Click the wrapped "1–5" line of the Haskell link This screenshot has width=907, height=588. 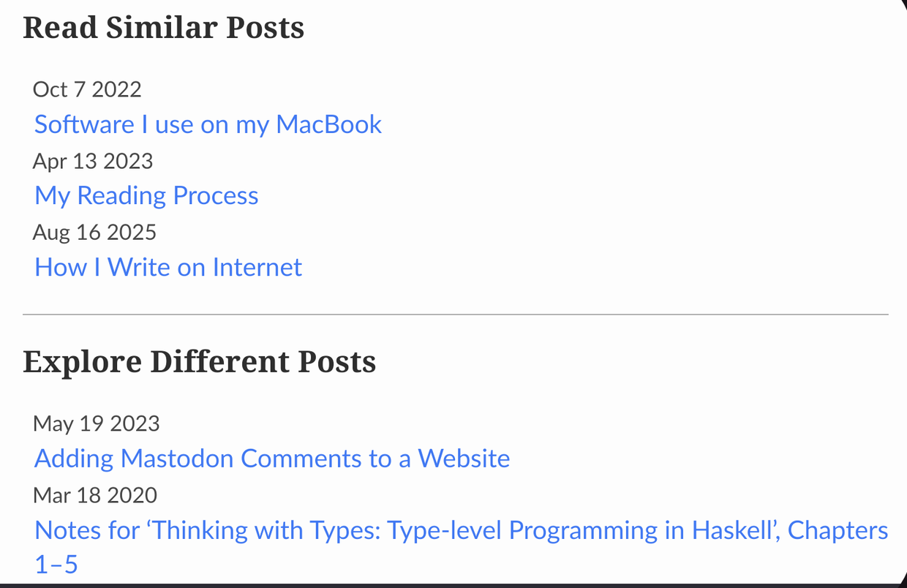(x=56, y=565)
